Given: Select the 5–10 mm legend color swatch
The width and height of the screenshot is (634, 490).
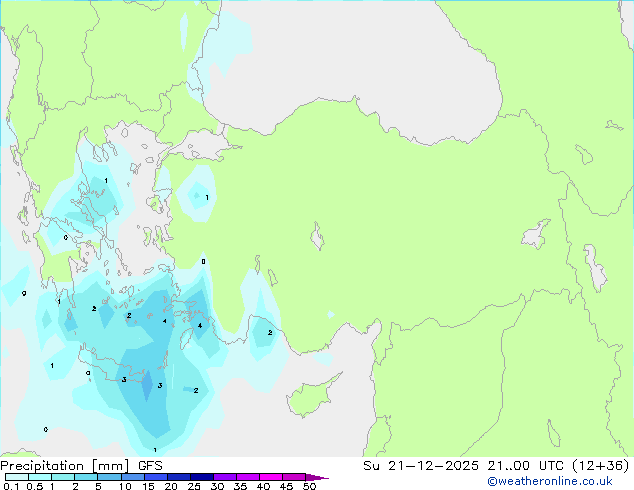Looking at the screenshot, I should [109, 477].
